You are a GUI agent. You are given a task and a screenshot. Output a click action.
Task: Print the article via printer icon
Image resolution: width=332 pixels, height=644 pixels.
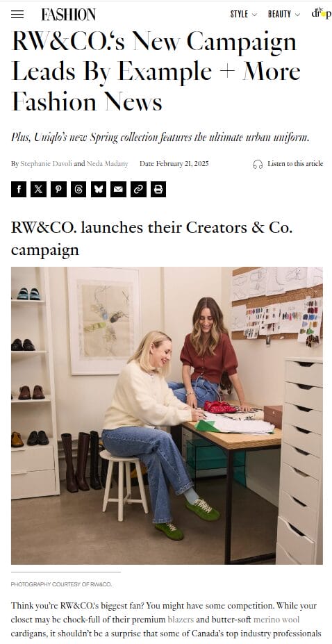[158, 190]
